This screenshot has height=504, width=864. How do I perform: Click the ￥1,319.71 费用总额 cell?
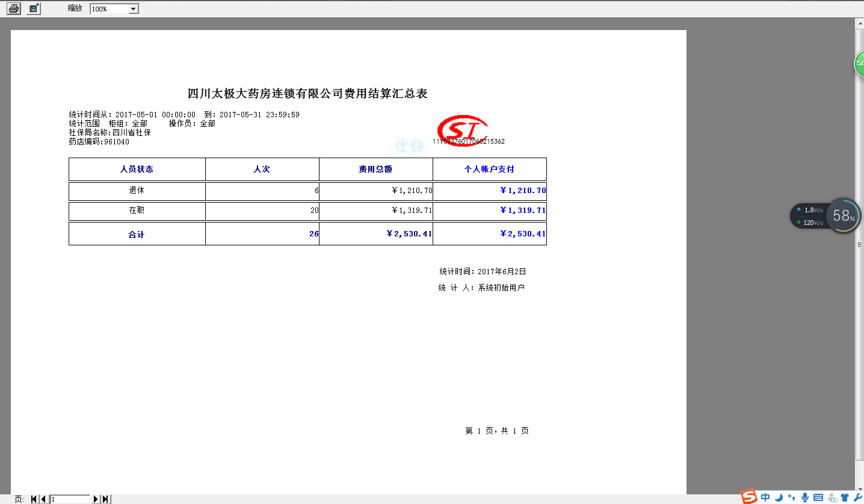[x=376, y=211]
